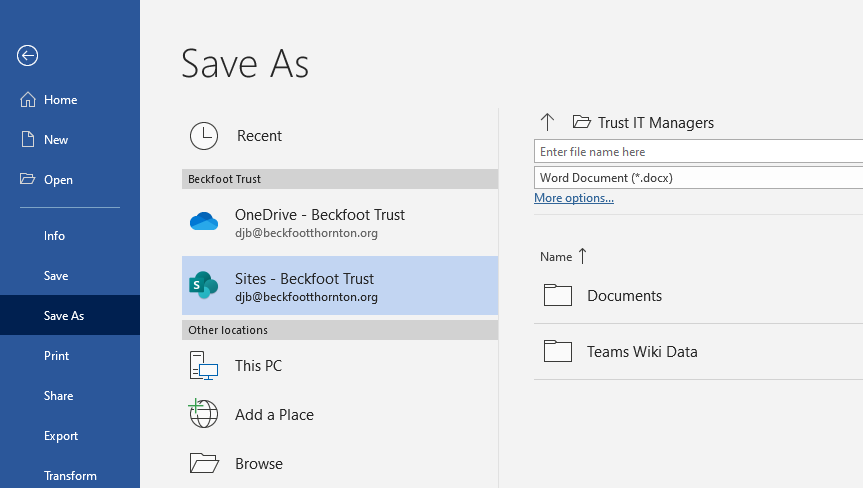Open the Export page
The width and height of the screenshot is (863, 488).
pyautogui.click(x=70, y=436)
